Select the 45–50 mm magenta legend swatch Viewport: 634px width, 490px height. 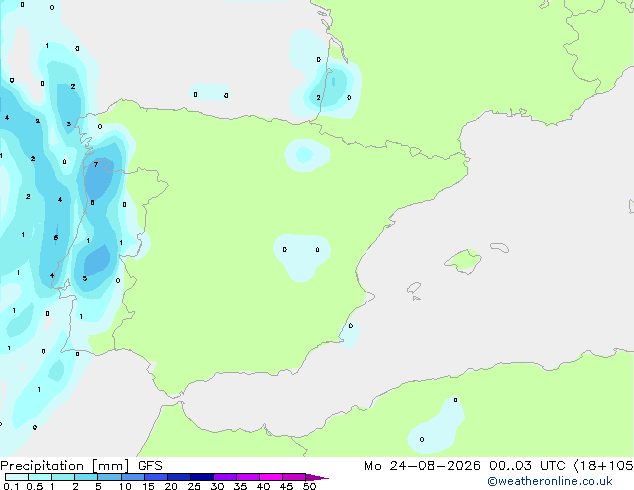pyautogui.click(x=294, y=477)
